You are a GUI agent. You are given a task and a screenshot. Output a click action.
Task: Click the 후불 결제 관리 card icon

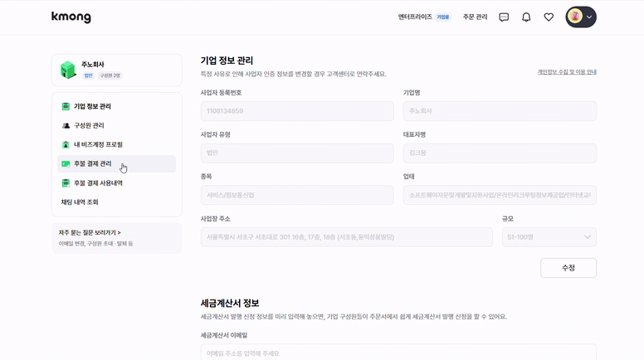tap(66, 163)
